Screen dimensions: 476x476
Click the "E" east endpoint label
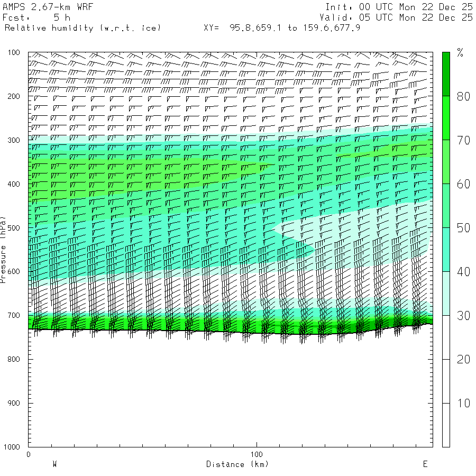pos(425,464)
